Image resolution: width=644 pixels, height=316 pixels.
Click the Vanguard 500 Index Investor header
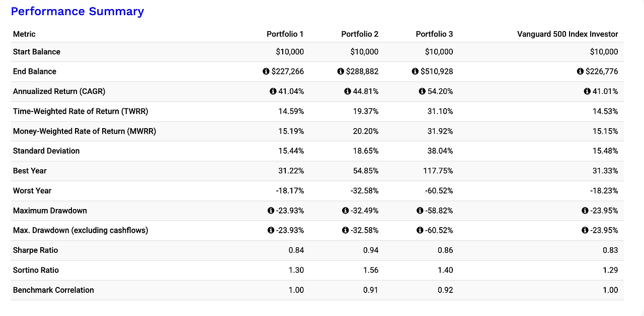pos(567,34)
